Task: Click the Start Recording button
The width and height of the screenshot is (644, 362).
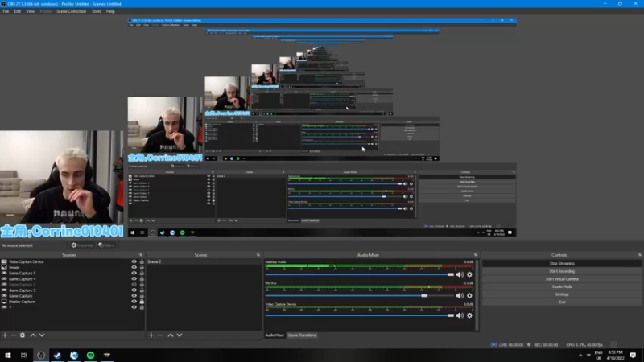Action: (x=562, y=271)
